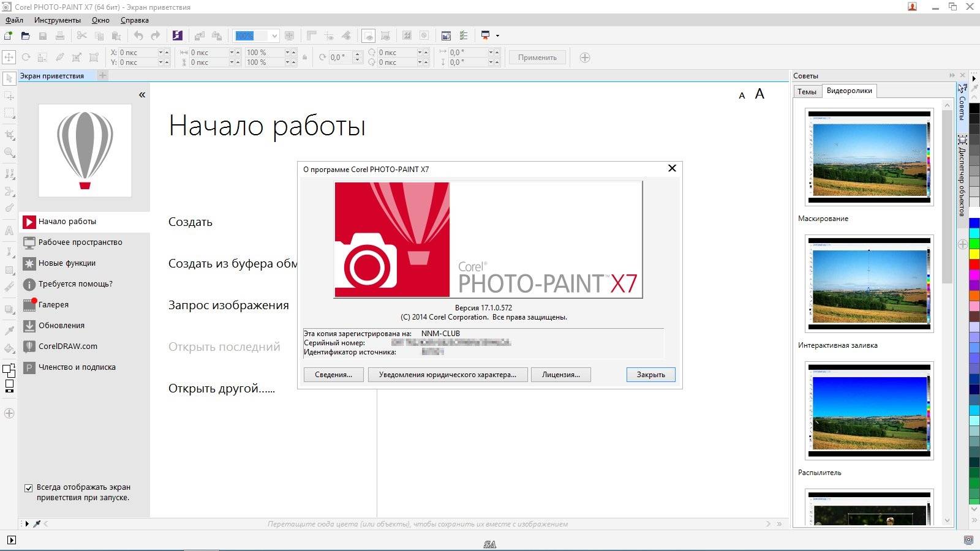Click the Print icon in toolbar
The width and height of the screenshot is (980, 551).
point(60,36)
